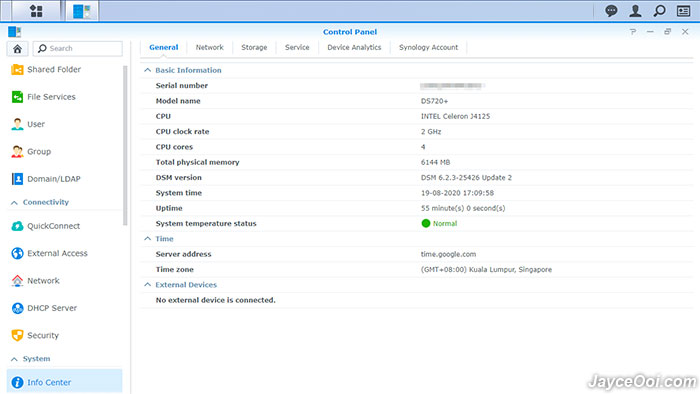Viewport: 700px width, 394px height.
Task: Click the Security shield icon
Action: 17,336
